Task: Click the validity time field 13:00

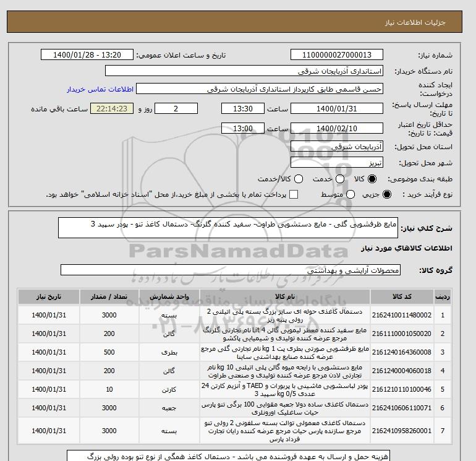Action: point(242,128)
